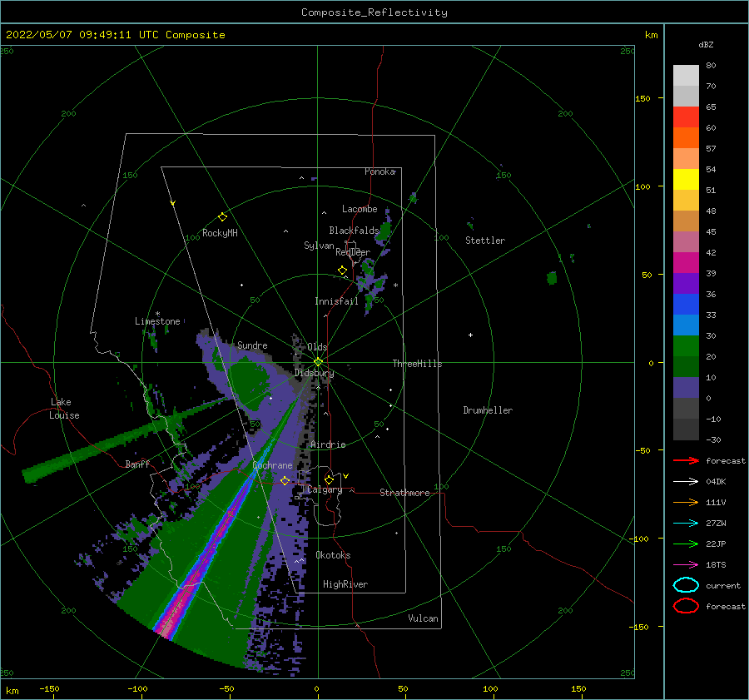
Task: Click the 'Sundre' city label
Action: click(x=252, y=345)
